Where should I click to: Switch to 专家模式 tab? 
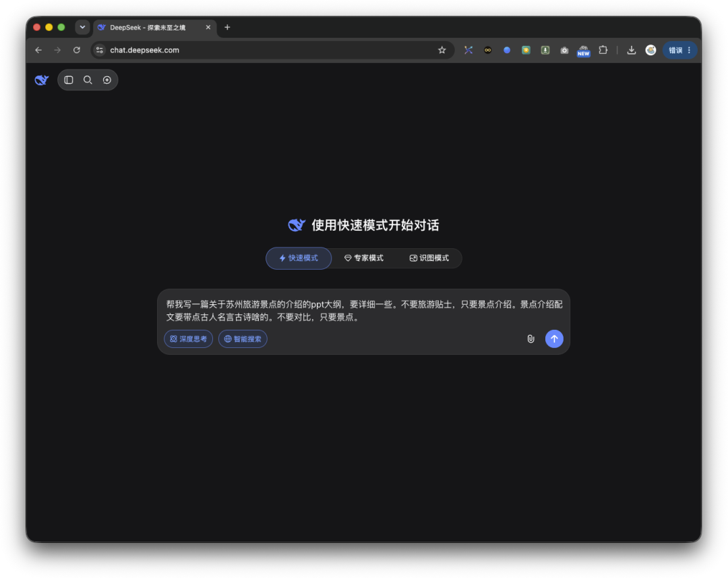364,258
